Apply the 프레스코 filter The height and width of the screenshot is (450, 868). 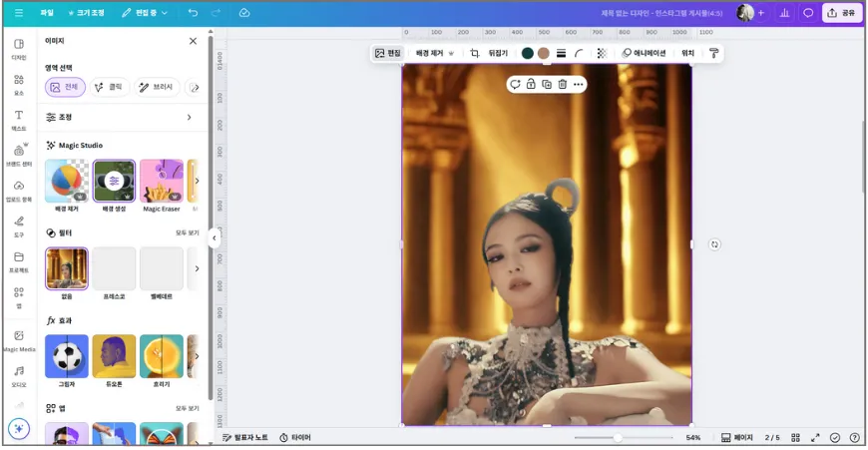[x=114, y=268]
